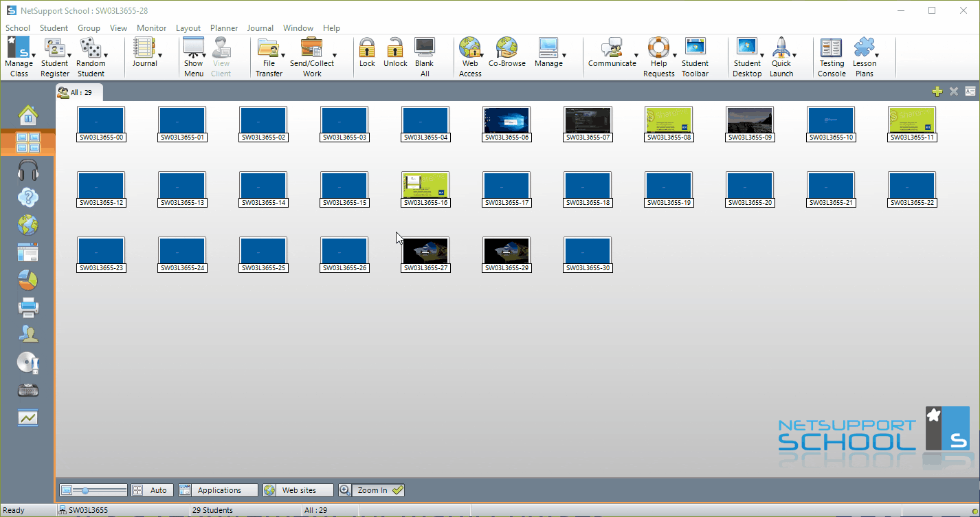Expand the Send/Collect Work dropdown arrow
980x517 pixels.
pyautogui.click(x=335, y=55)
